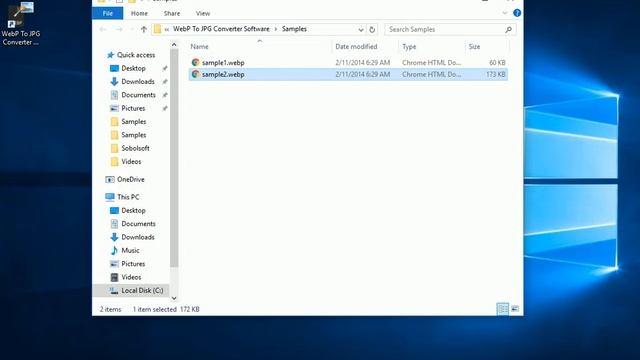Click the blue Help question mark icon

coord(517,13)
